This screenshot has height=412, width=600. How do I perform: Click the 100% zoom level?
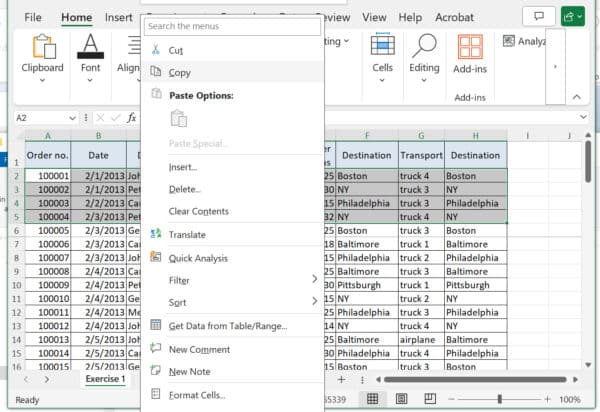pyautogui.click(x=569, y=399)
